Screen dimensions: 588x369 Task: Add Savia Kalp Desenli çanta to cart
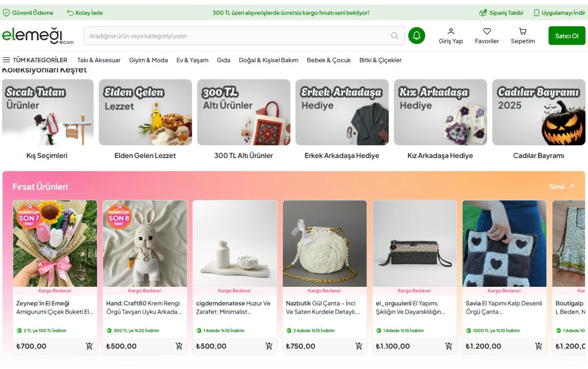(x=539, y=346)
